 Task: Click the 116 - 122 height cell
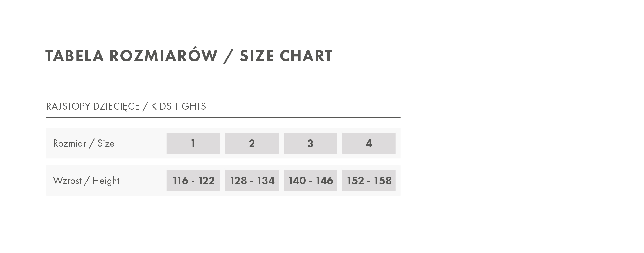[193, 181]
